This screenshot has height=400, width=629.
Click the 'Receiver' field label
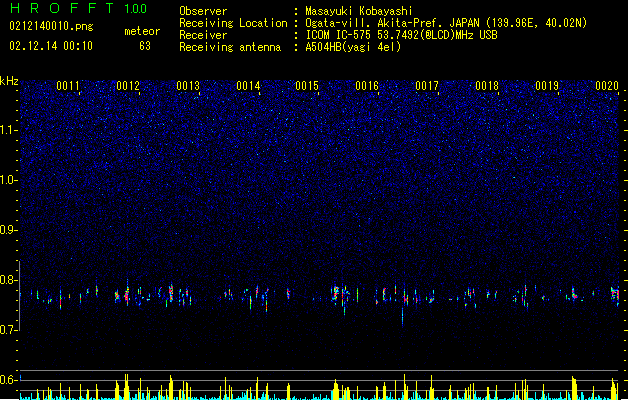pos(203,35)
